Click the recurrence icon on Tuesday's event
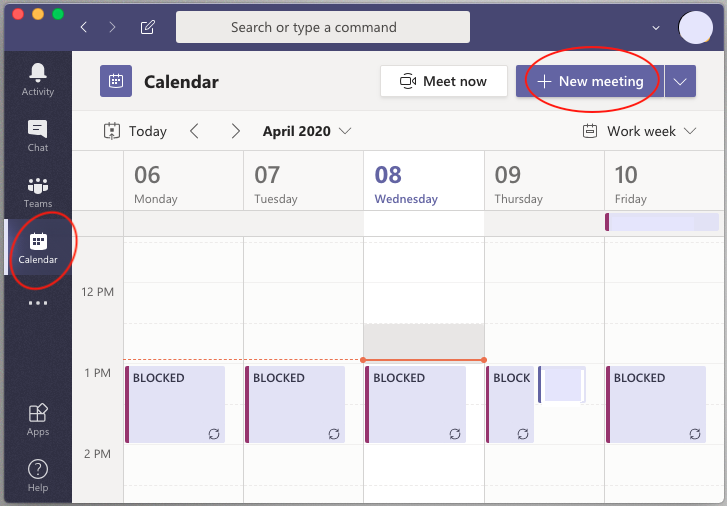 (x=334, y=434)
